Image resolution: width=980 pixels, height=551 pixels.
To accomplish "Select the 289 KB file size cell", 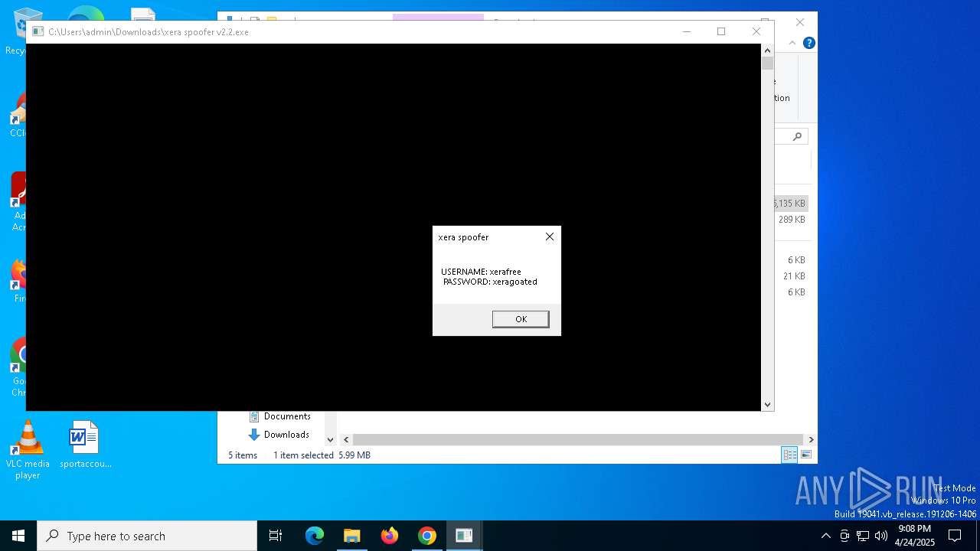I will [x=792, y=220].
